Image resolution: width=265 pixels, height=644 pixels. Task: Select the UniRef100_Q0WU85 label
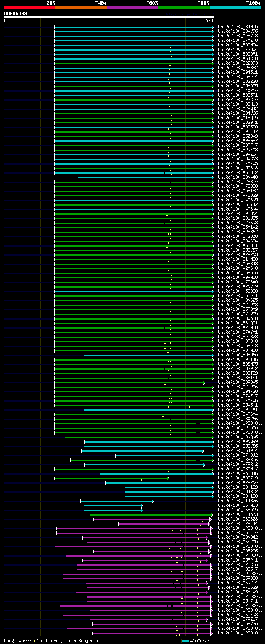(238, 218)
